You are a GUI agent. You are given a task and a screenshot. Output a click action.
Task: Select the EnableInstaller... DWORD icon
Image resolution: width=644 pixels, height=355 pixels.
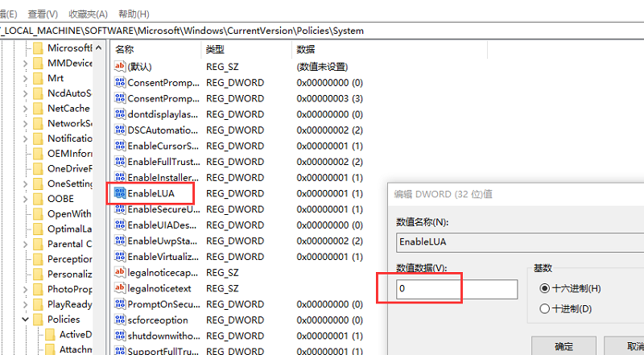point(120,177)
